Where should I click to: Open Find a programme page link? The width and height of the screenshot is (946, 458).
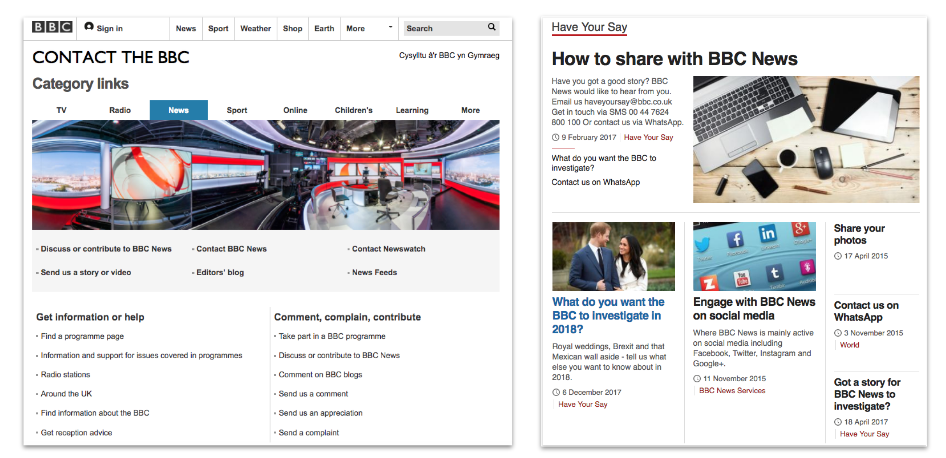pos(82,336)
